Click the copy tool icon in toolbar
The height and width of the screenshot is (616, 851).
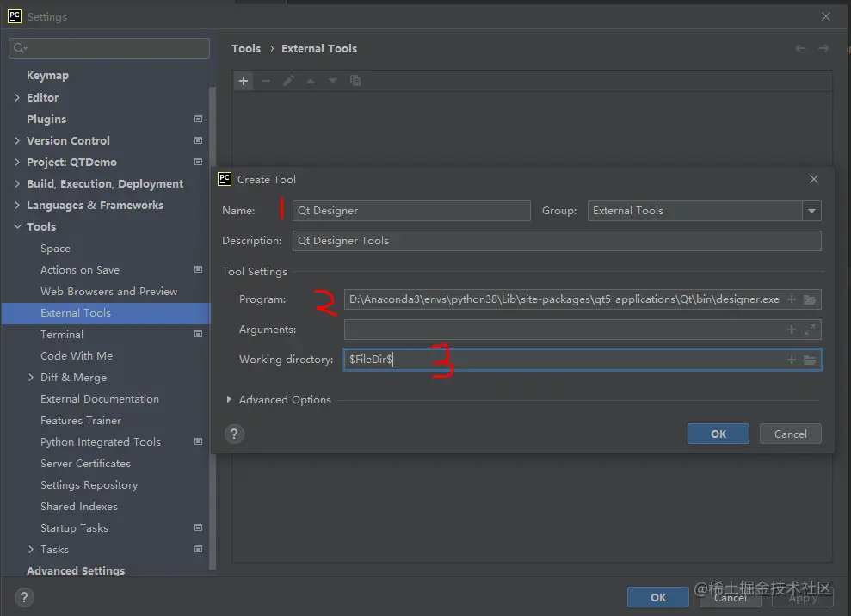click(x=355, y=81)
